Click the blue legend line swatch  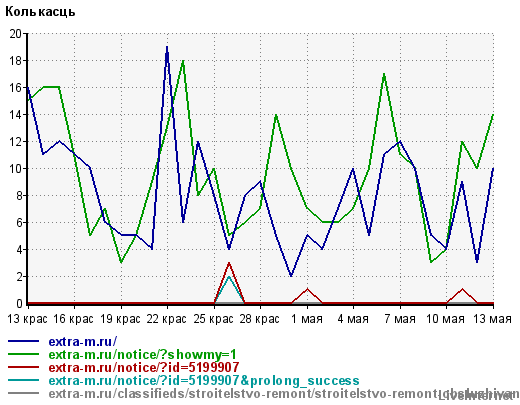[x=24, y=341]
